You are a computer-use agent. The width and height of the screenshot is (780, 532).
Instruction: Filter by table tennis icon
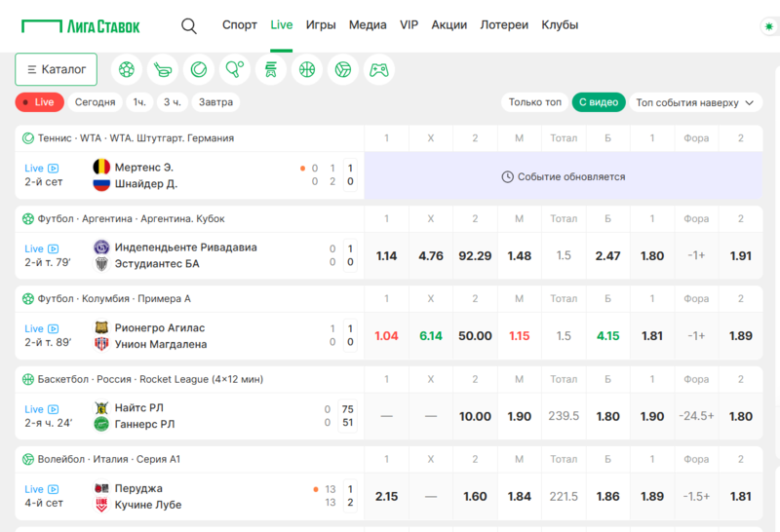pos(235,70)
